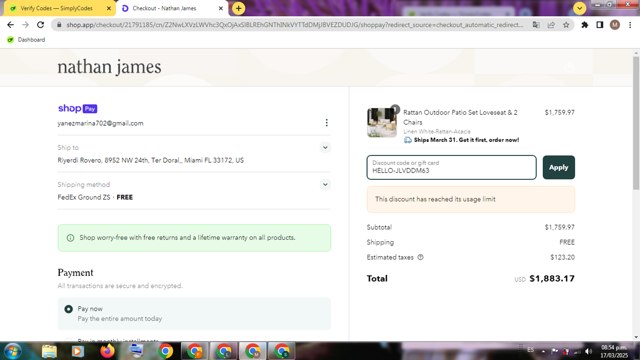Click the Rattan Patio Set product thumbnail
Image resolution: width=640 pixels, height=360 pixels.
tap(382, 122)
